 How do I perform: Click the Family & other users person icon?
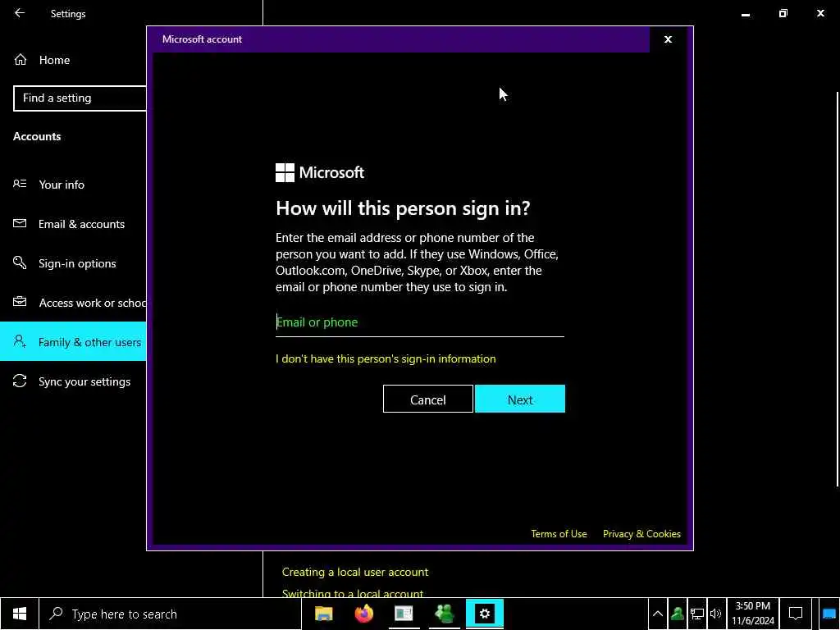(x=20, y=341)
